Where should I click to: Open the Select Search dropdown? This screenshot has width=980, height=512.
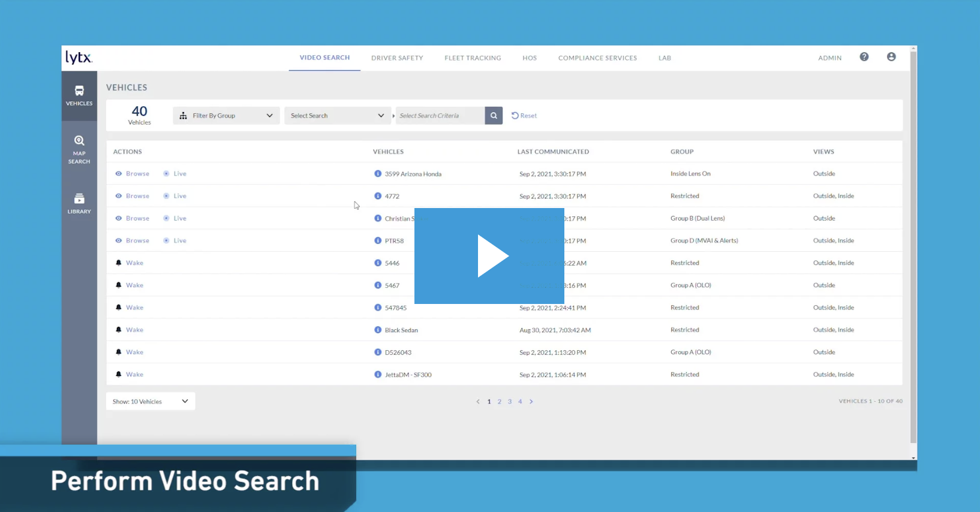click(337, 116)
